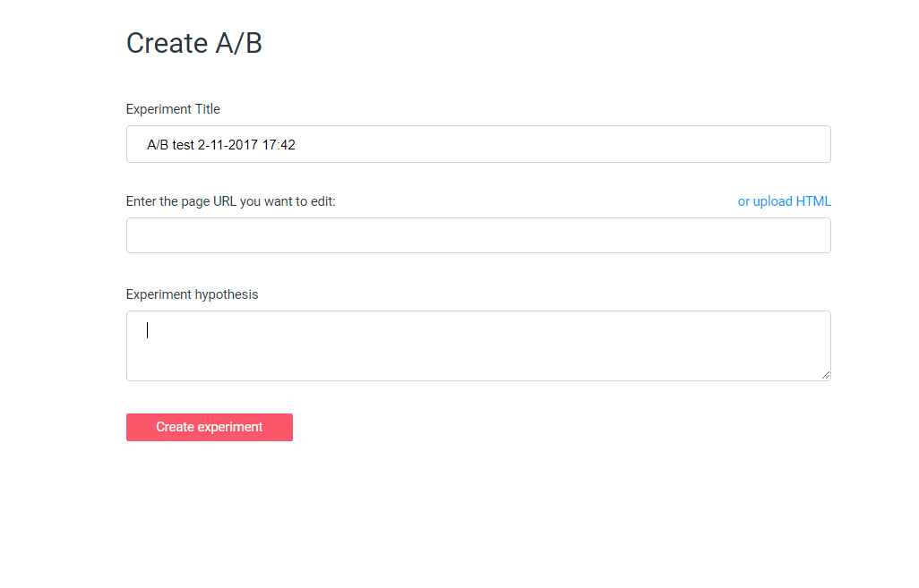The image size is (919, 588).
Task: Click the word "Create" on the pink button
Action: (175, 427)
